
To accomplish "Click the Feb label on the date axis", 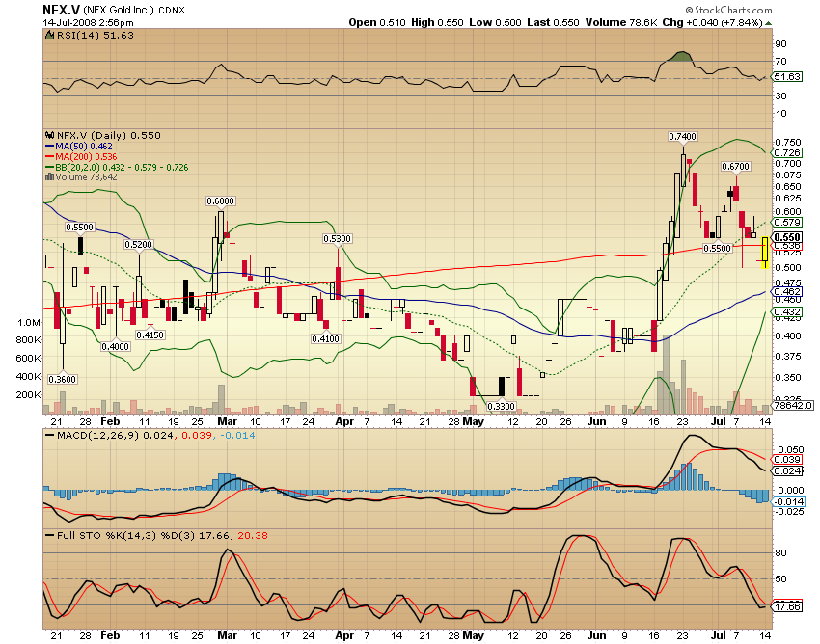I will 110,421.
